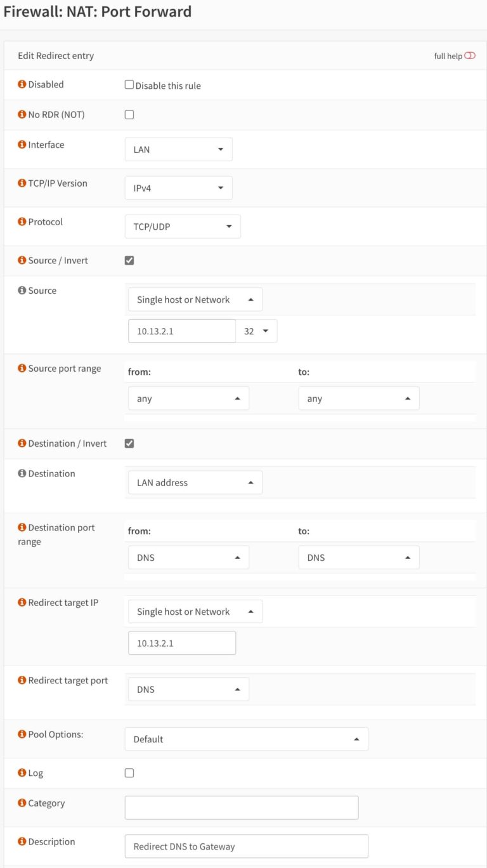
Task: Open the Interface field help icon
Action: click(22, 145)
